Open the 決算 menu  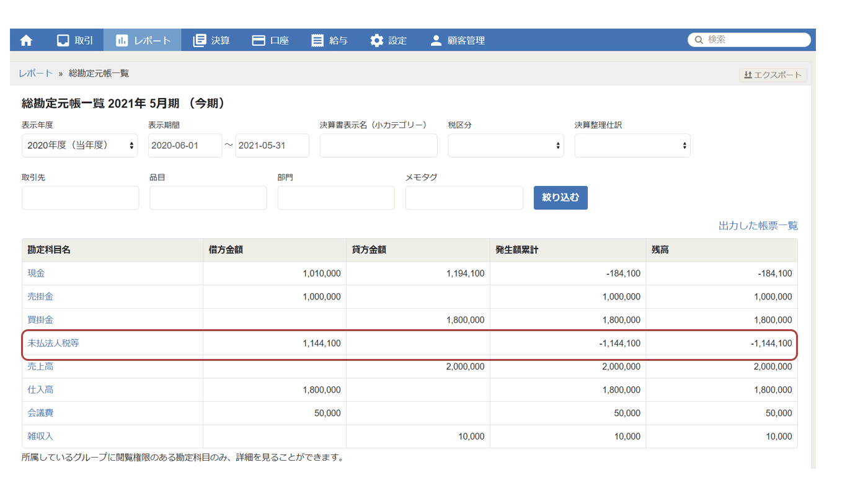click(211, 40)
